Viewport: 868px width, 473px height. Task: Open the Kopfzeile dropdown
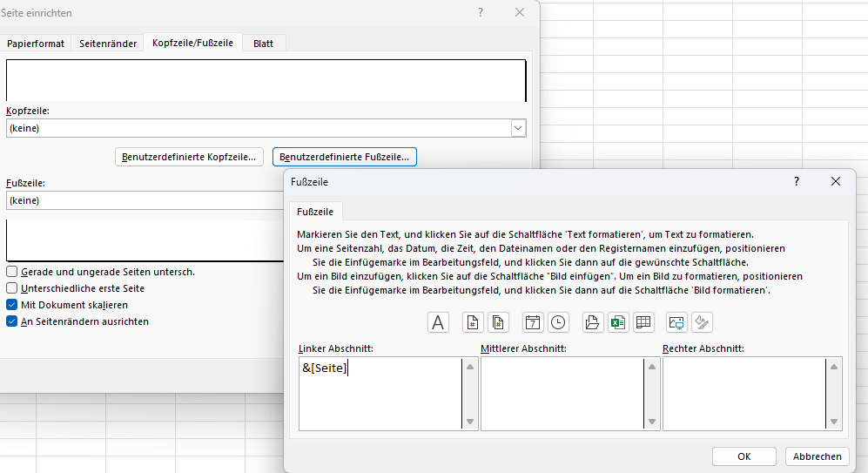pos(518,128)
